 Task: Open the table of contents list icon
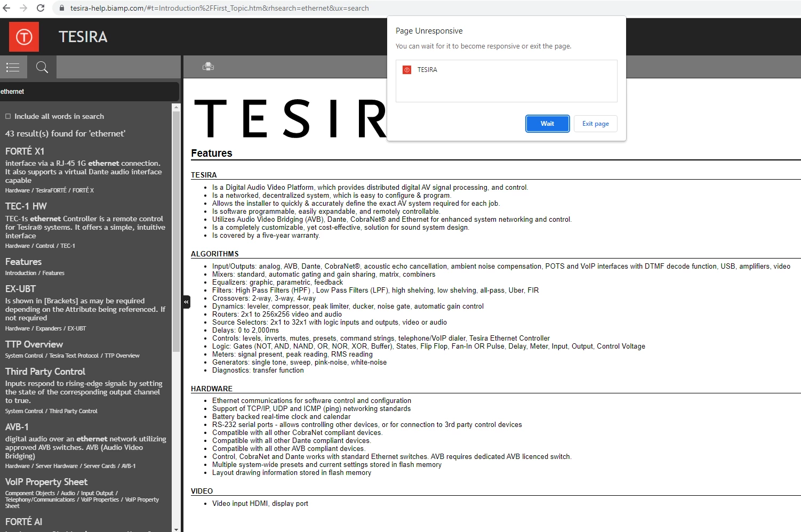[x=13, y=67]
